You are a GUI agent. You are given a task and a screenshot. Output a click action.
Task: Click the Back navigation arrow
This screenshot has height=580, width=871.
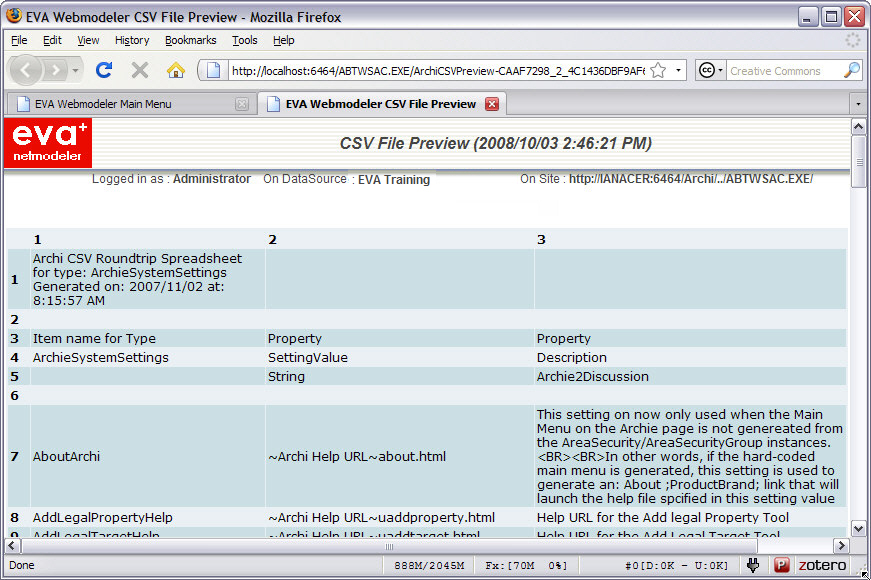point(27,70)
